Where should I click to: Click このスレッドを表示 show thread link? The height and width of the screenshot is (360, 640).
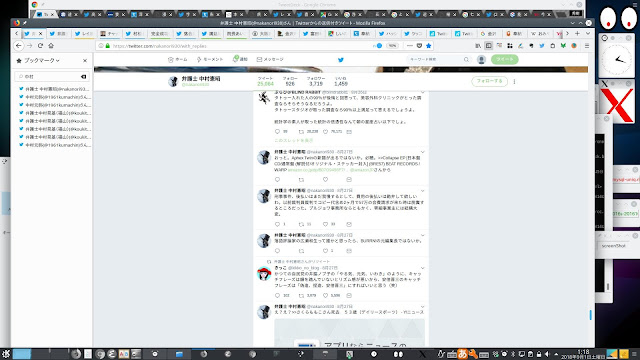[x=294, y=140]
